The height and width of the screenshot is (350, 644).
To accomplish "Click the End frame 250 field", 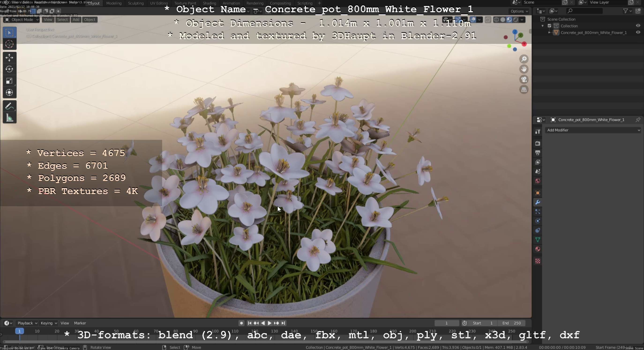I will 511,323.
